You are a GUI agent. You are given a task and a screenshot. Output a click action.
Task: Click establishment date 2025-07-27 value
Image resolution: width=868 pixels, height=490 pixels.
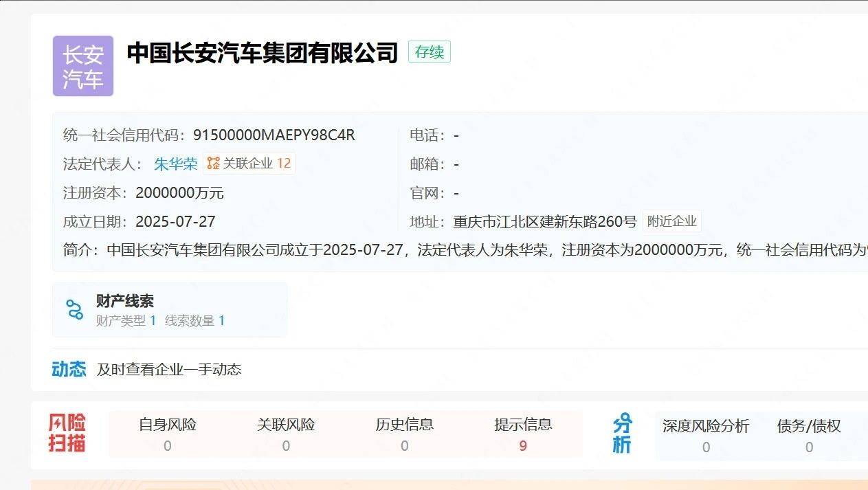pyautogui.click(x=176, y=221)
